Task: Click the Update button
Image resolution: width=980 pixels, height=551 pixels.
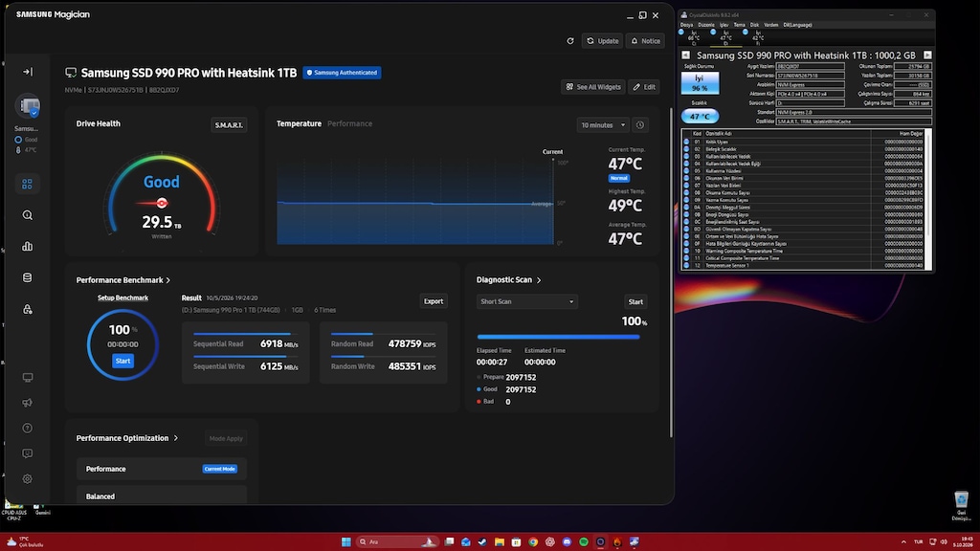Action: (602, 41)
